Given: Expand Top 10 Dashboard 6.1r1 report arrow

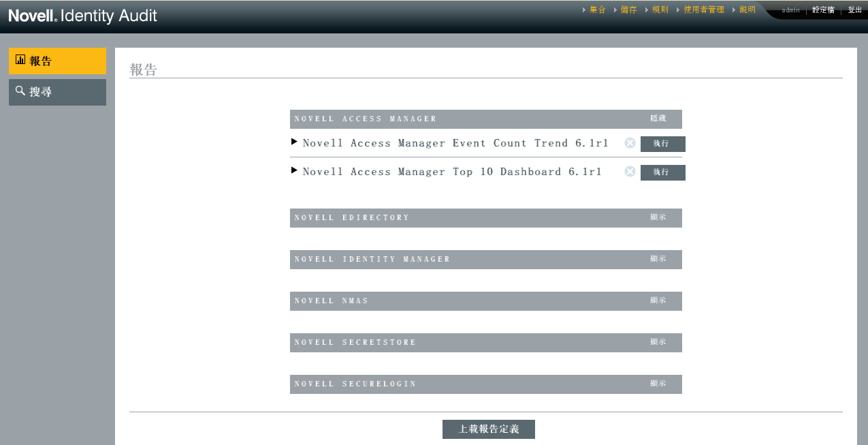Looking at the screenshot, I should click(294, 171).
